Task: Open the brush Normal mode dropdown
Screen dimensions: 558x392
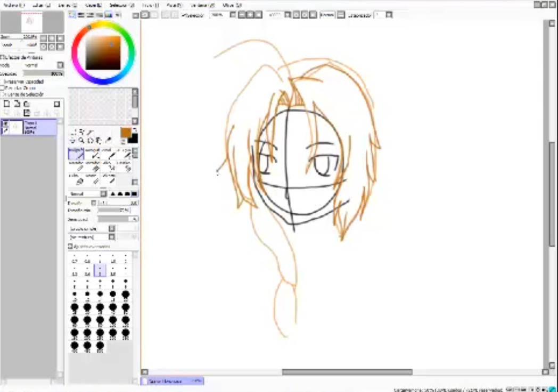Action: tap(103, 194)
